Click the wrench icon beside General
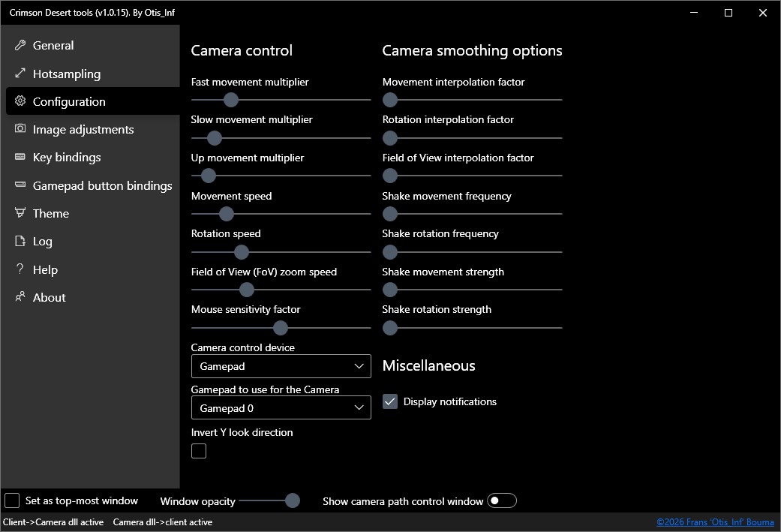This screenshot has width=781, height=532. pyautogui.click(x=20, y=45)
